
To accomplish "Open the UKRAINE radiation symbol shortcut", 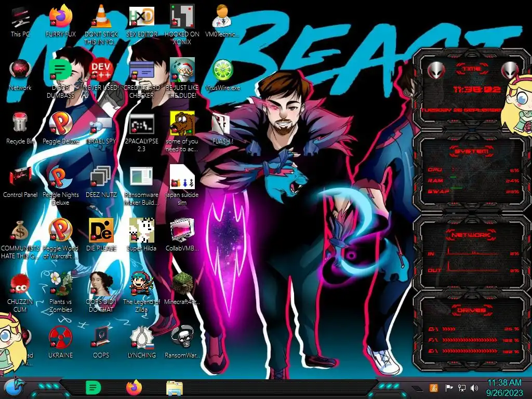I will [x=60, y=342].
